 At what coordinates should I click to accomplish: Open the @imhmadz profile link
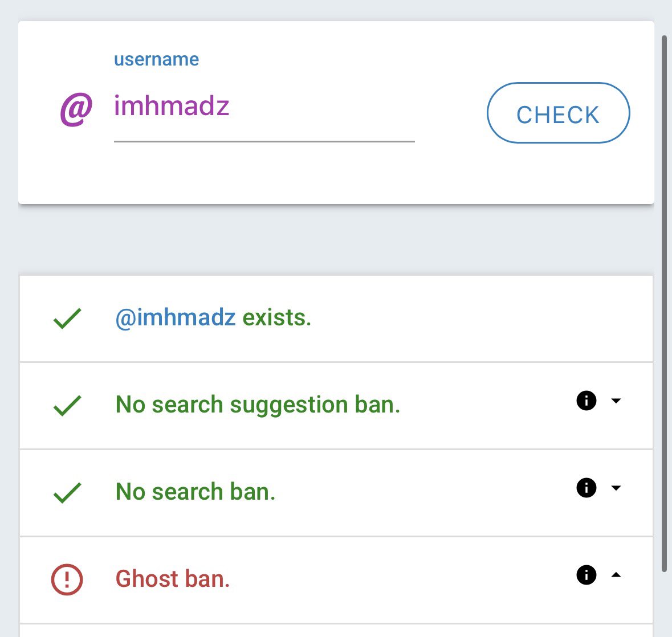pyautogui.click(x=176, y=318)
